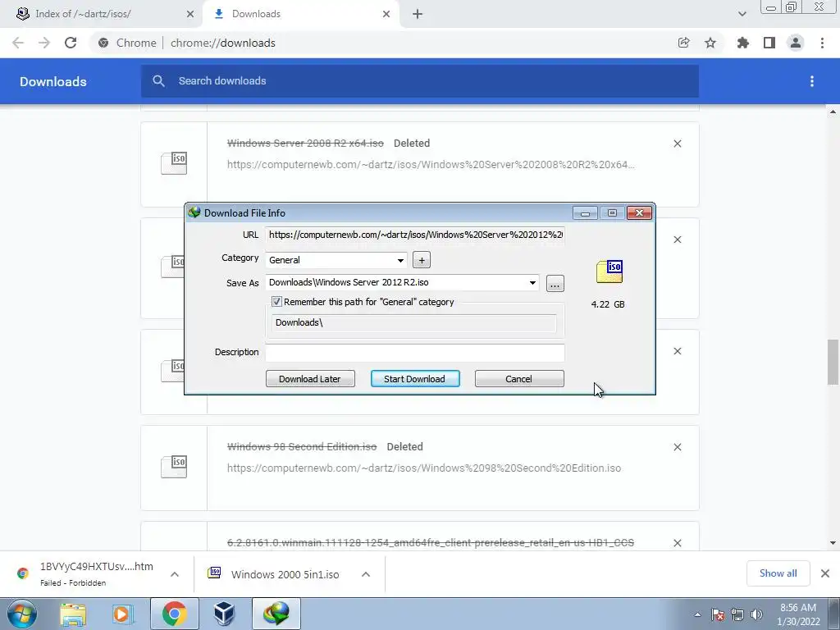Remove the 6.2.8161.0.winmain entry from list

[678, 543]
